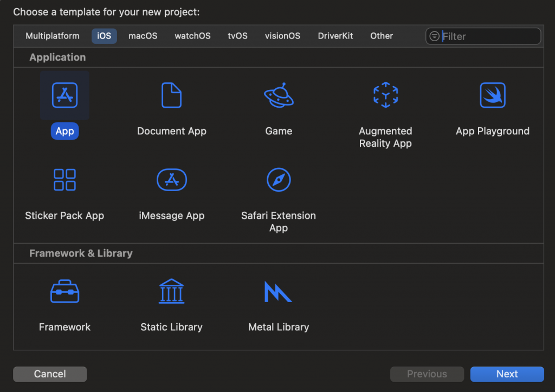Switch to the watchOS tab
This screenshot has height=392, width=555.
click(x=192, y=36)
